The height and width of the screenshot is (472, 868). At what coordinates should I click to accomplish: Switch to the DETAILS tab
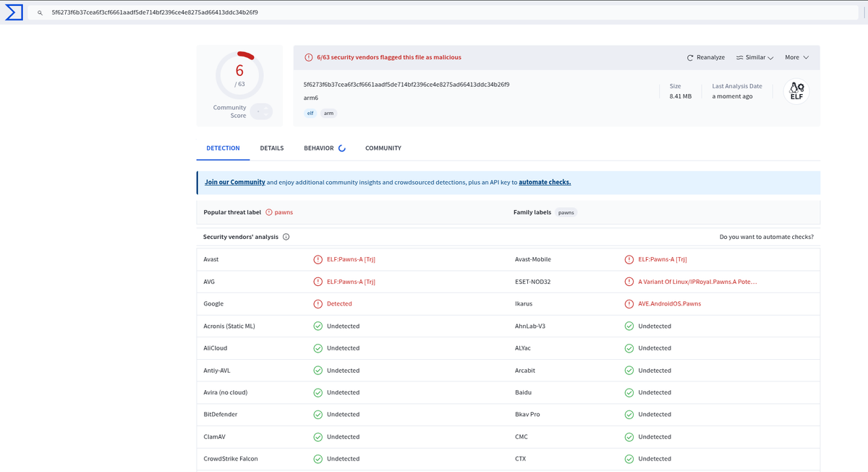(x=272, y=148)
